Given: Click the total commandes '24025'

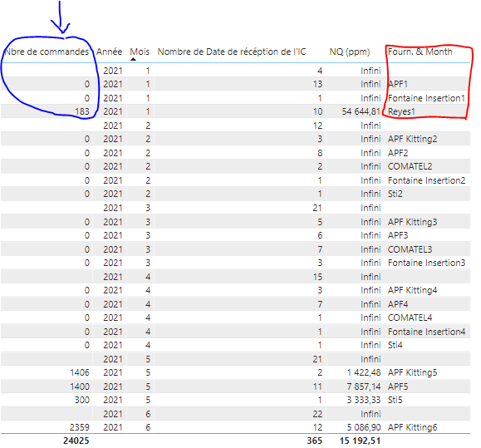Looking at the screenshot, I should click(76, 441).
